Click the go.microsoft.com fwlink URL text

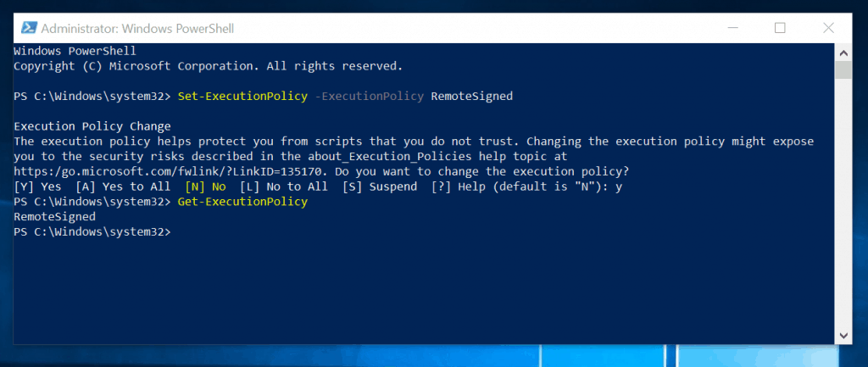click(170, 170)
